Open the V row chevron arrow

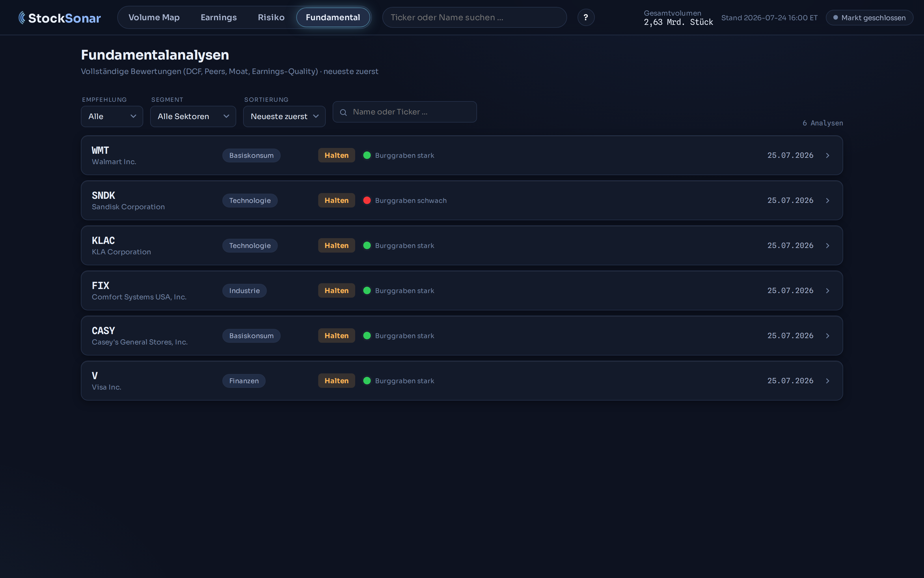tap(827, 381)
